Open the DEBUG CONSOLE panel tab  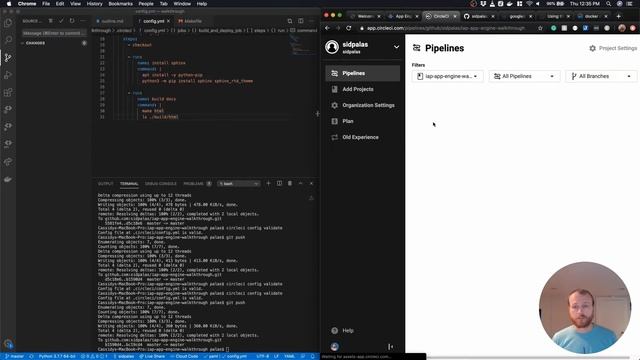coord(161,184)
